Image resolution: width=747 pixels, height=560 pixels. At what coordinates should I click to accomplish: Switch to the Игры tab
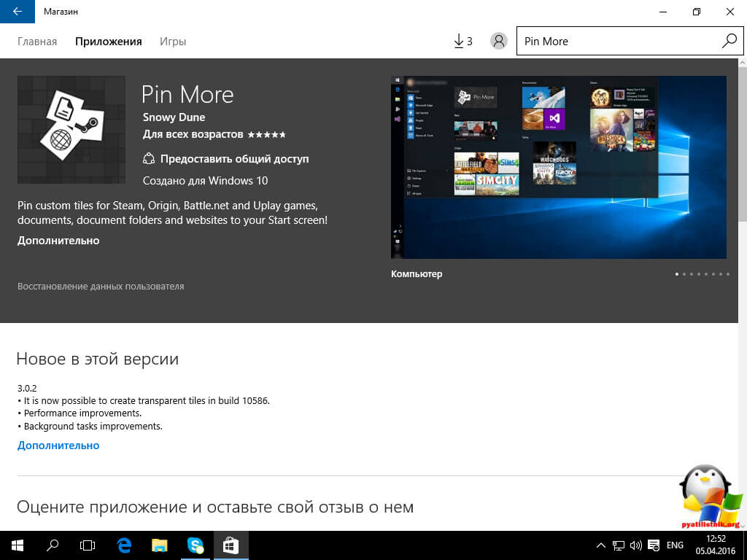(173, 42)
